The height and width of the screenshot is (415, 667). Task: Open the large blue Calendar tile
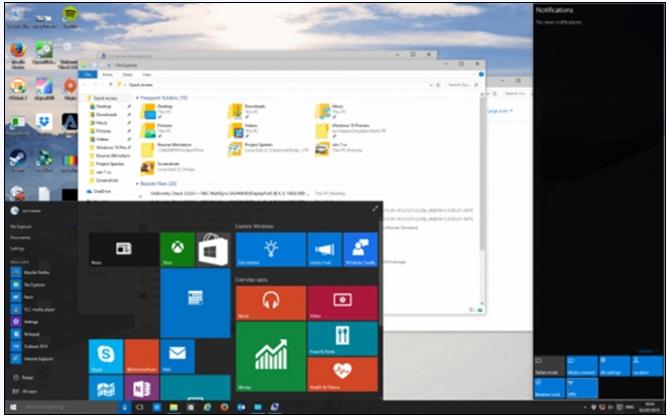pos(195,303)
